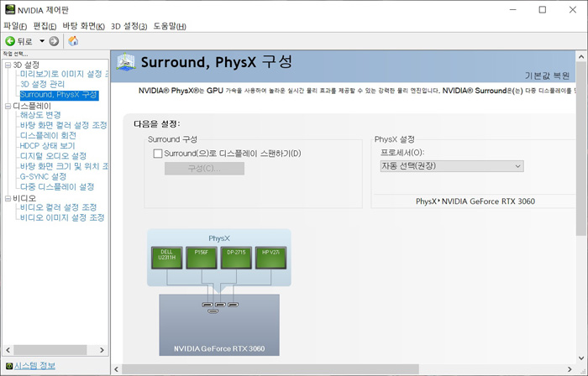Open 비디오 컬러 설정 조정 page
This screenshot has height=376, width=588.
click(x=58, y=207)
